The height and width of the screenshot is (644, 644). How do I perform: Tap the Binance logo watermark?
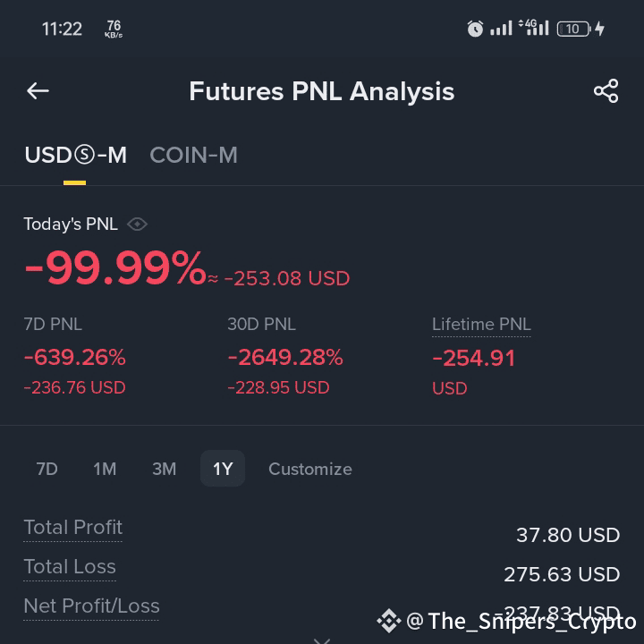coord(388,621)
